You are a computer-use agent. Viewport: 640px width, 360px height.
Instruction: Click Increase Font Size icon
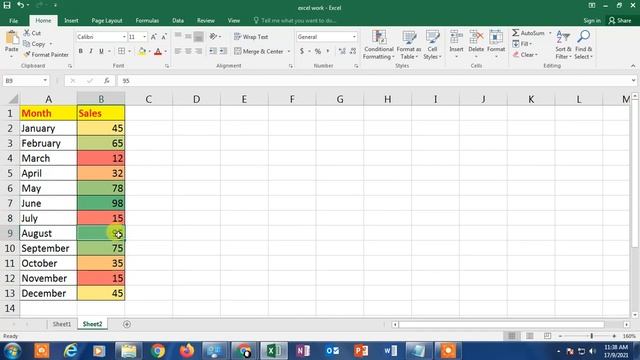[x=153, y=37]
